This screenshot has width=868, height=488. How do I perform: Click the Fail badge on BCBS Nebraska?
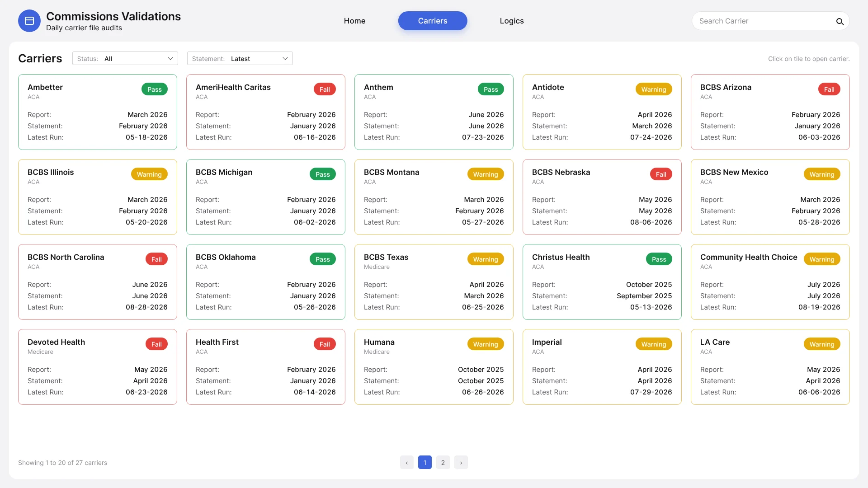(x=661, y=174)
